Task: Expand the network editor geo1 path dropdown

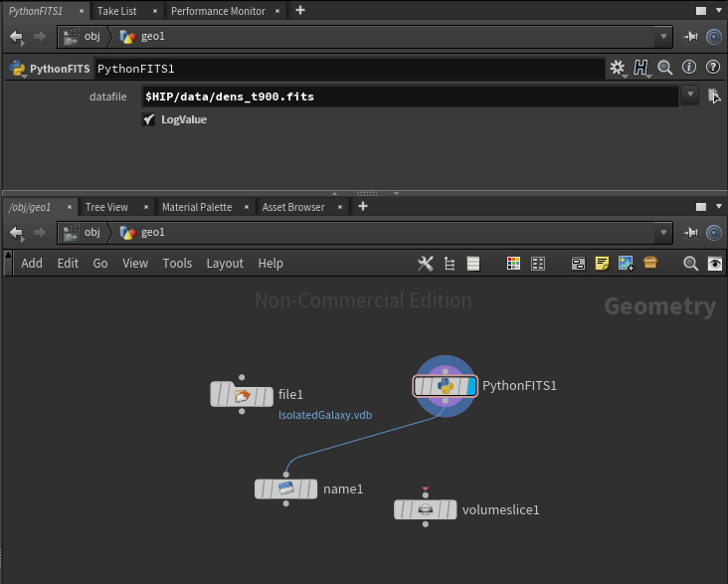Action: [x=663, y=233]
